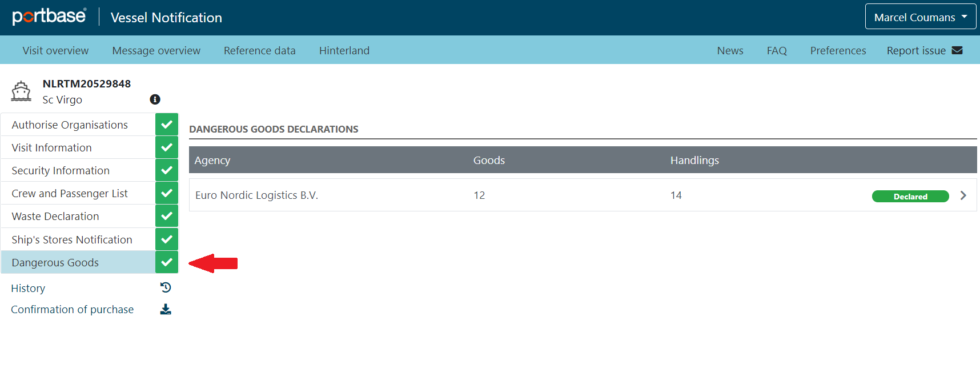Open Message overview in the navigation bar
Viewport: 980px width, 368px height.
click(x=156, y=50)
